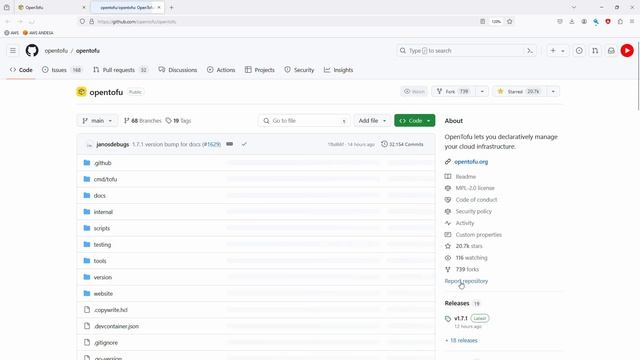Visit the opentofu.org website link

(471, 162)
